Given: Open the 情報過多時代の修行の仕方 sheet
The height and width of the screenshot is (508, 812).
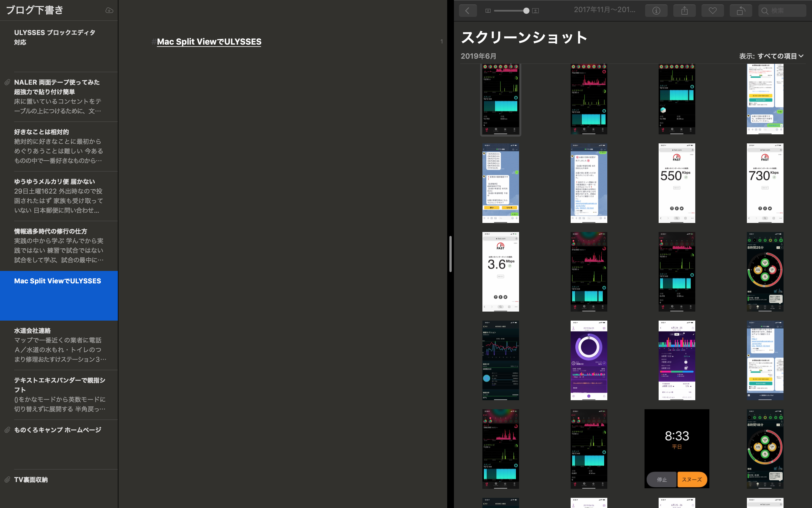Looking at the screenshot, I should click(59, 246).
